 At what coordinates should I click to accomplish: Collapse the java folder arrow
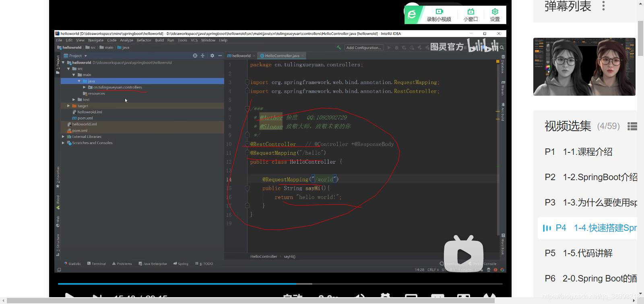pyautogui.click(x=79, y=81)
